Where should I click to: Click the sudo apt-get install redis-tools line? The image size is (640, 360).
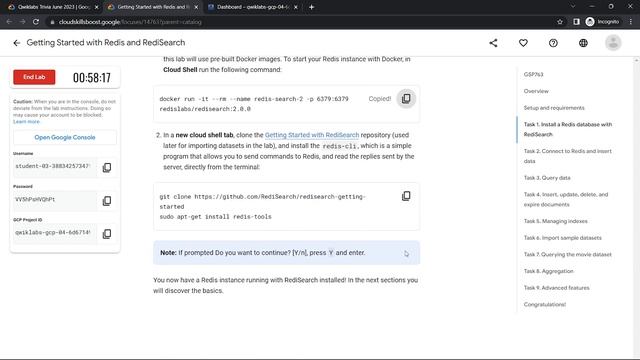(215, 217)
